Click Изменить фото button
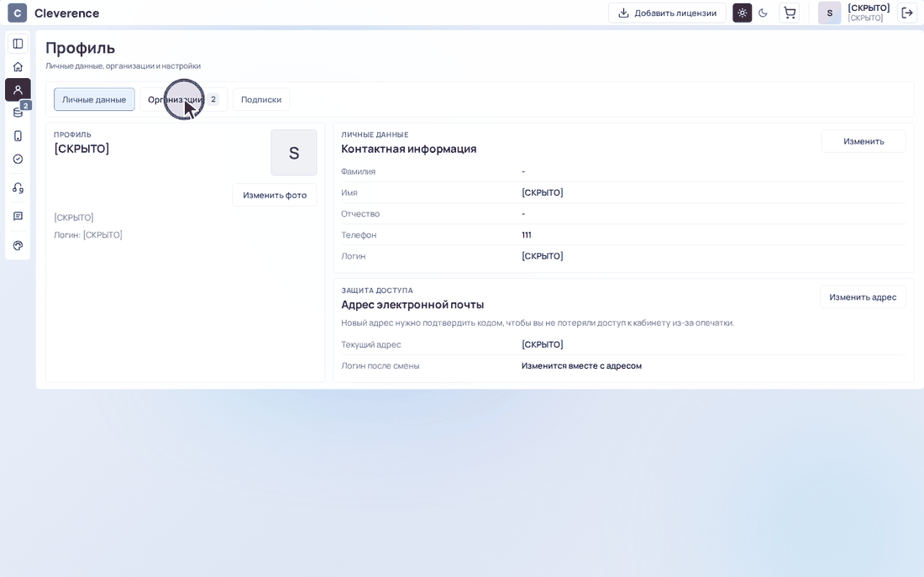The width and height of the screenshot is (924, 577). tap(275, 195)
